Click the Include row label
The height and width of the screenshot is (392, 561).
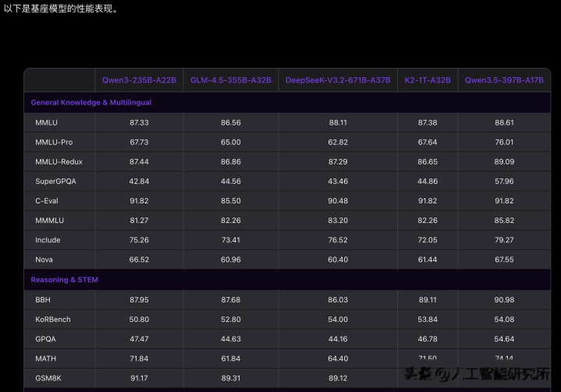click(48, 240)
